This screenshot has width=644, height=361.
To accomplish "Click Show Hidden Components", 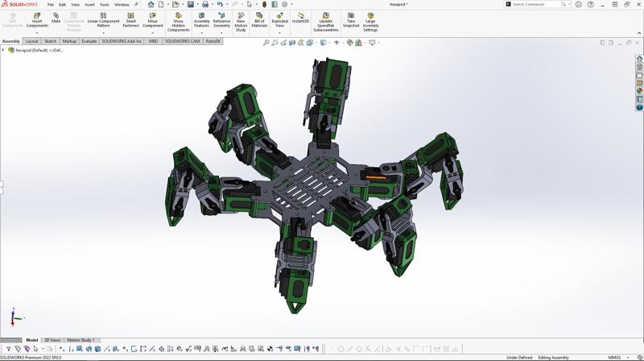I will click(178, 23).
